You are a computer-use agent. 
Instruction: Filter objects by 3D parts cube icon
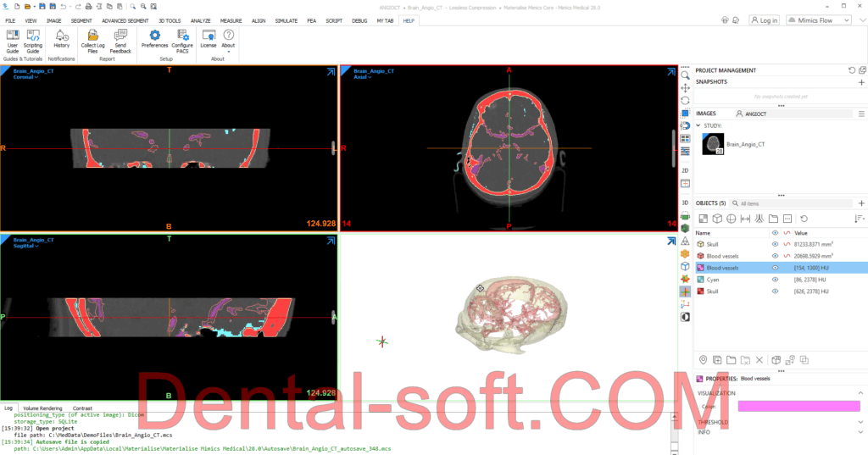coord(717,219)
